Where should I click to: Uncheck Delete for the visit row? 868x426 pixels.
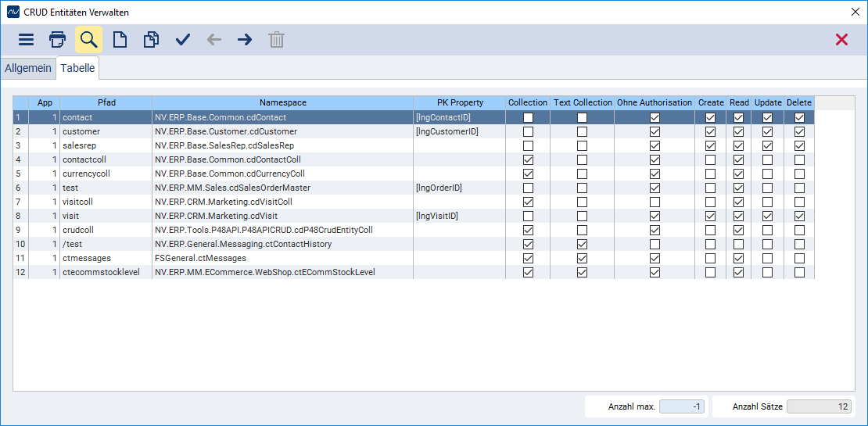[x=799, y=216]
